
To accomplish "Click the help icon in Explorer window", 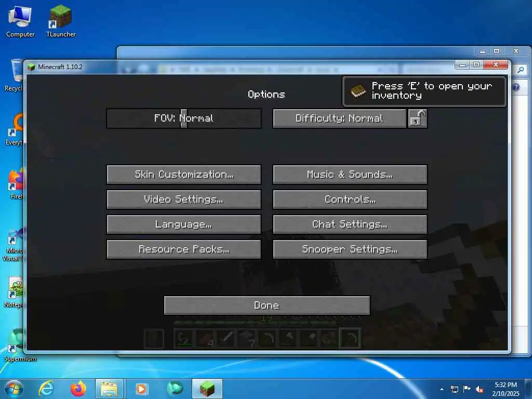I will pyautogui.click(x=516, y=87).
